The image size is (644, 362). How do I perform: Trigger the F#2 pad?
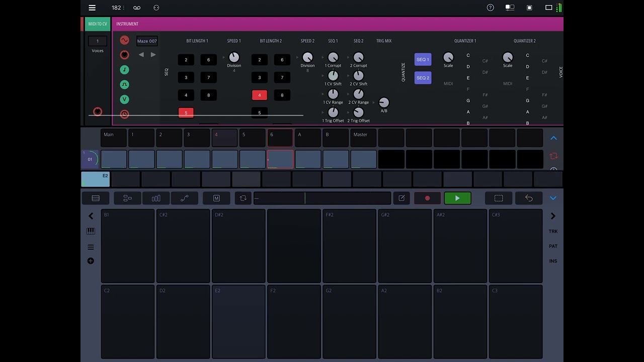click(349, 246)
